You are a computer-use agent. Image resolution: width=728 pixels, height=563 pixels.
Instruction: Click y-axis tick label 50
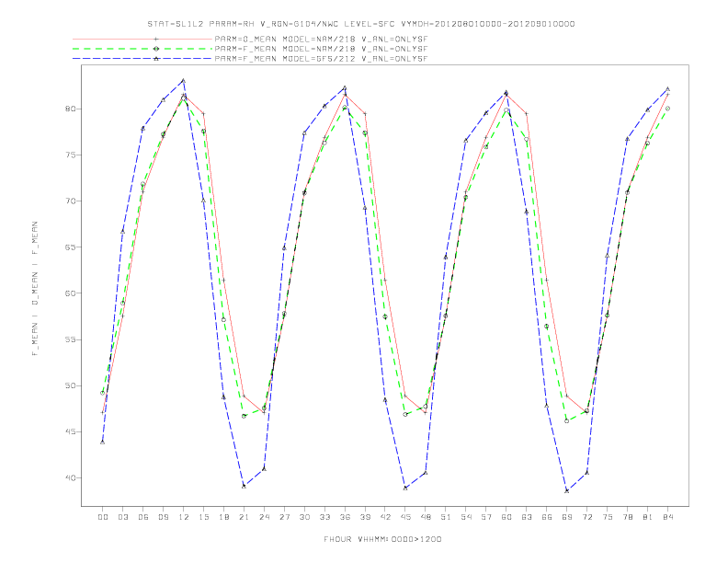coord(70,385)
